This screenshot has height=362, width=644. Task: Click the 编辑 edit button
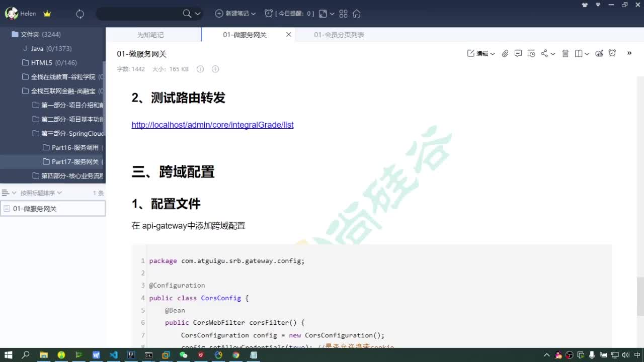tap(477, 53)
